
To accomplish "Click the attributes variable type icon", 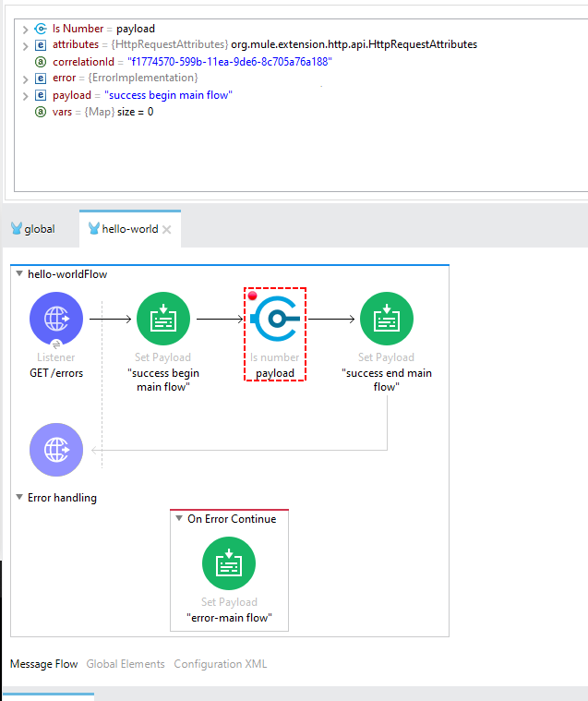I will pos(41,44).
